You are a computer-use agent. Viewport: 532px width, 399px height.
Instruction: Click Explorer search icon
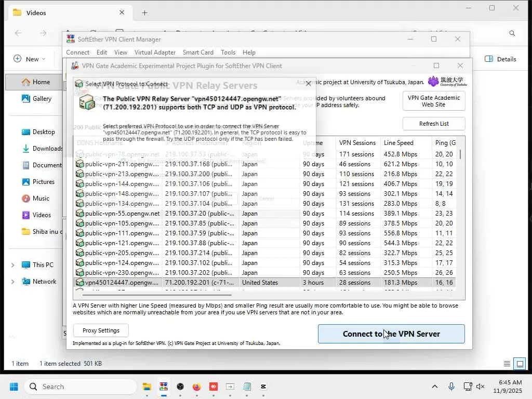512,33
